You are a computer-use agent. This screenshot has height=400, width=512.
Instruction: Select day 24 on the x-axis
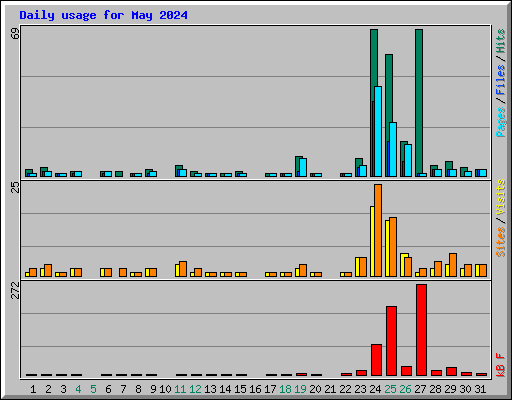375,389
